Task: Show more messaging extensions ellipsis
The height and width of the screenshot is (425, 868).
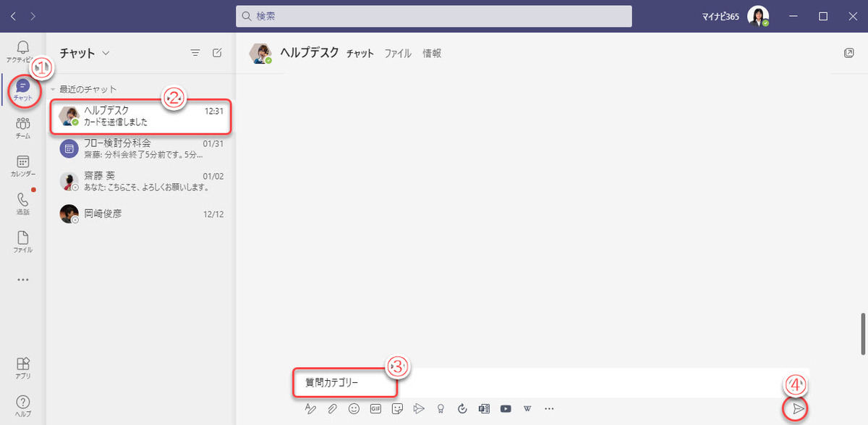Action: 549,408
